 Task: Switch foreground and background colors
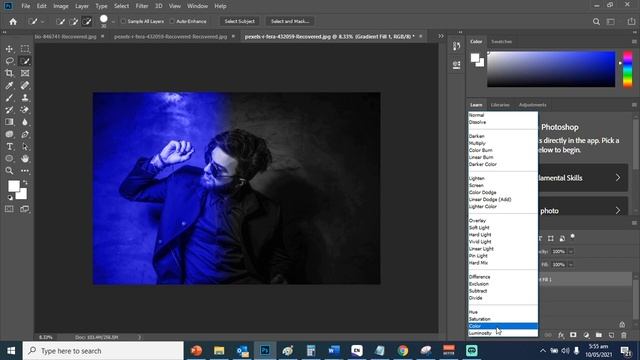coord(25,182)
